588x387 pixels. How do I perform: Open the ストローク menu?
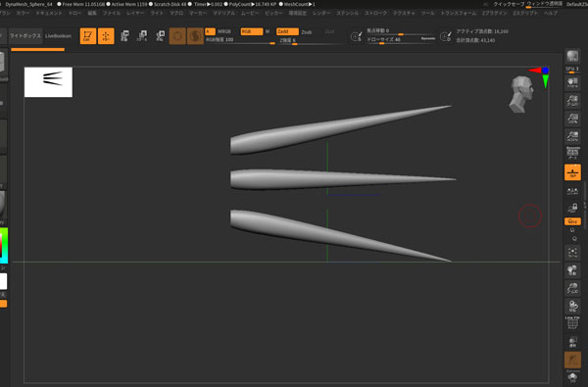(x=375, y=13)
